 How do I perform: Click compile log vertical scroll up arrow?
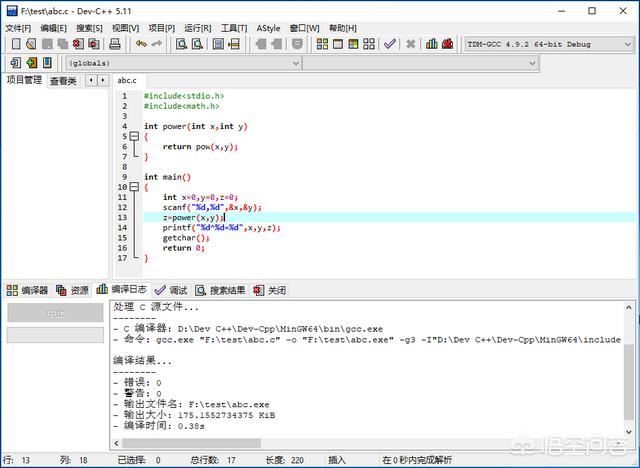coord(629,308)
